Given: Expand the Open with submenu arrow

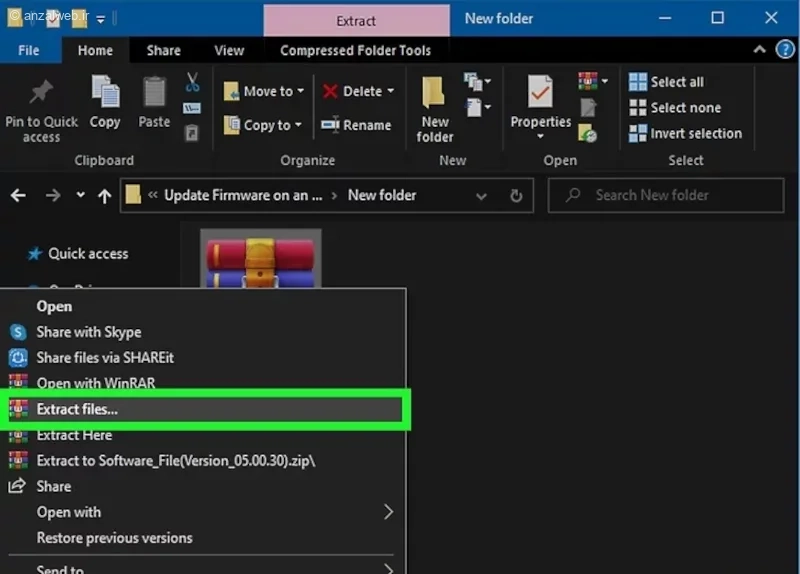Looking at the screenshot, I should 388,512.
